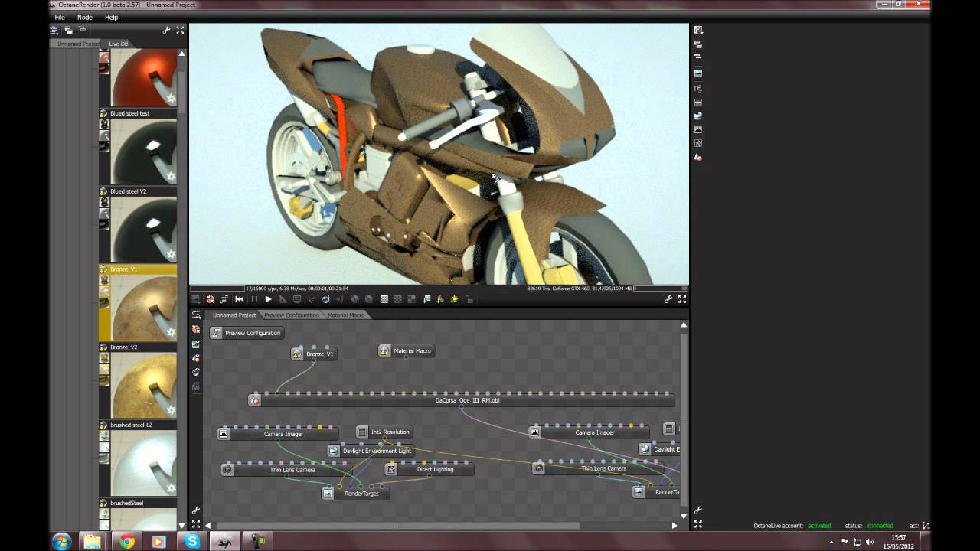This screenshot has width=980, height=551.
Task: Open File Explorer from taskbar
Action: 93,542
